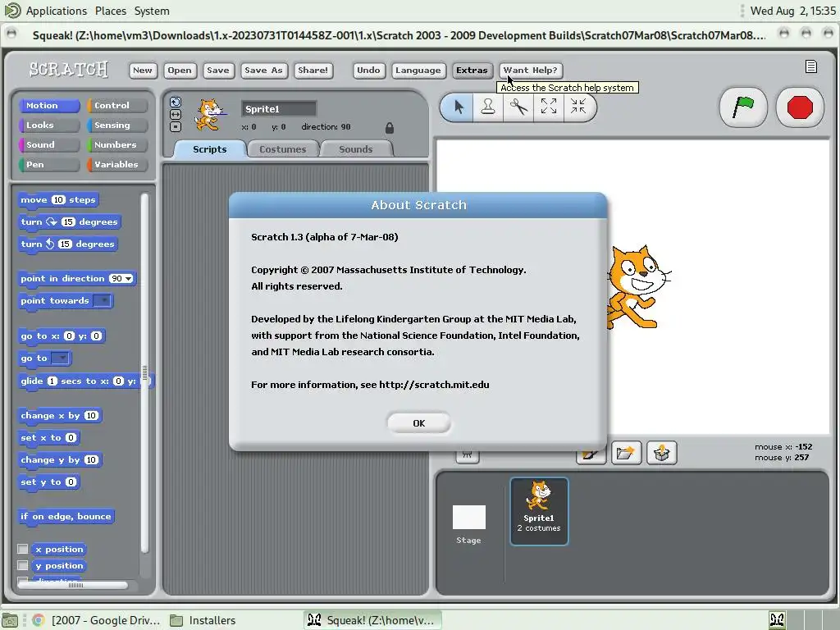Click the Share! button

(x=313, y=71)
